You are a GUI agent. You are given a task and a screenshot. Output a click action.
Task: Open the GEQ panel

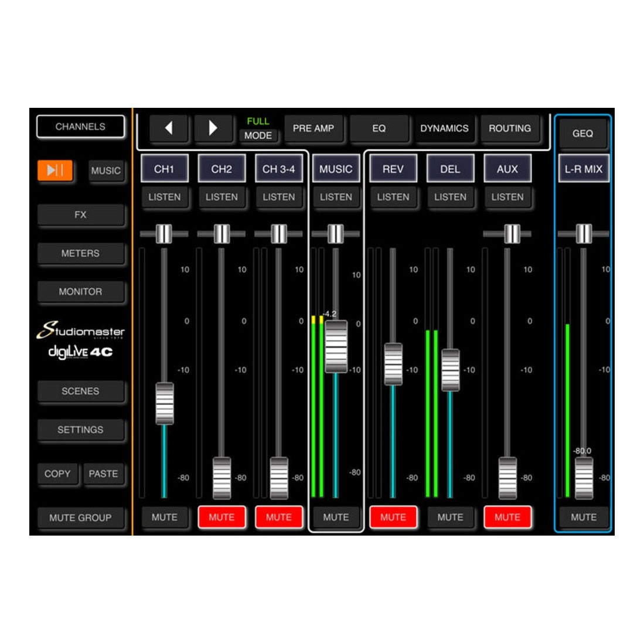pyautogui.click(x=583, y=134)
